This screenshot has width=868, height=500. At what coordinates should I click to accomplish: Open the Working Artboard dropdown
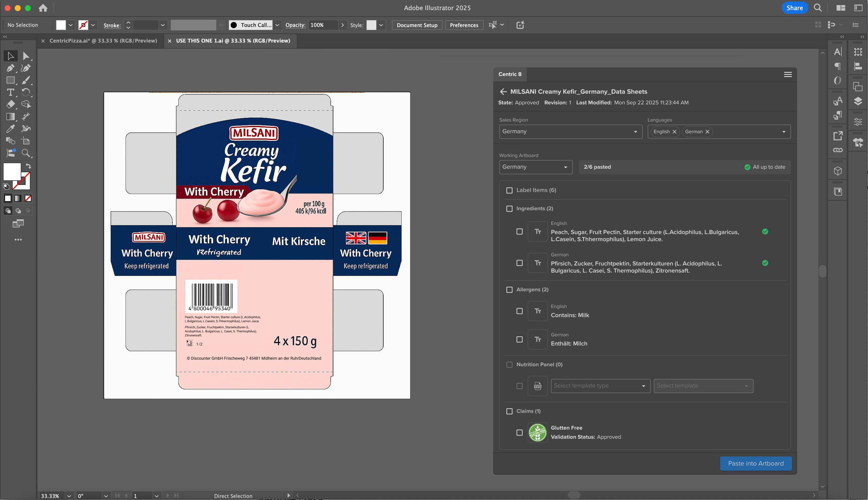(536, 167)
